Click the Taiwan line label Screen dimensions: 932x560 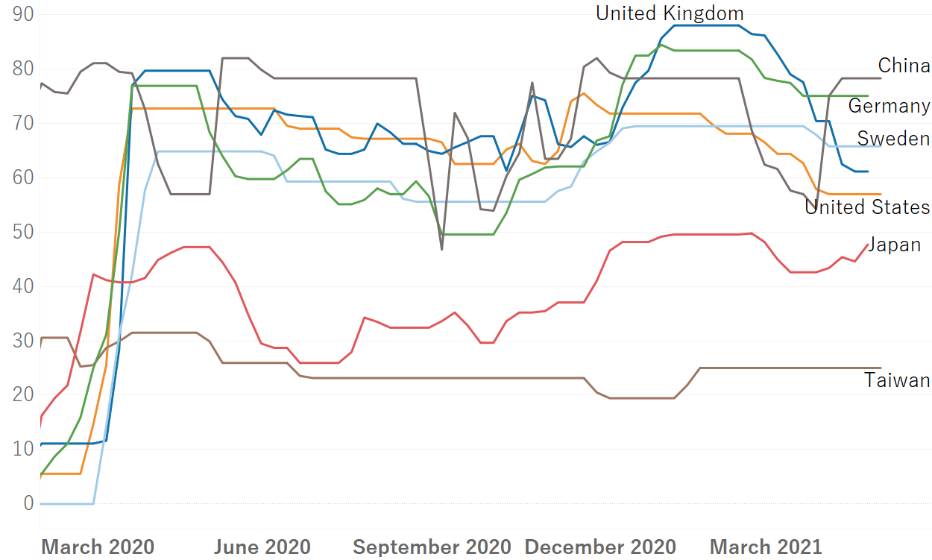coord(897,380)
